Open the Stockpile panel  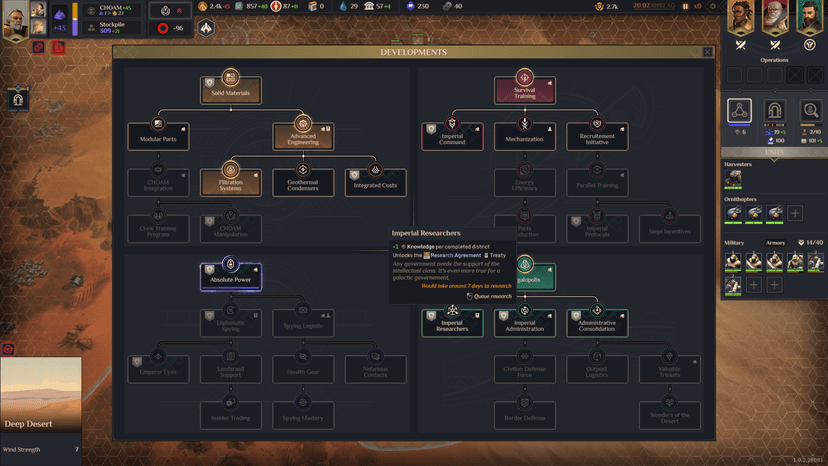click(112, 27)
